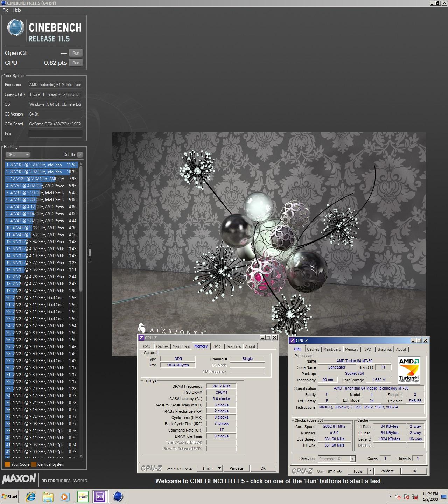Click the Your Score orange legend swatch
The image size is (448, 504).
coord(7,464)
